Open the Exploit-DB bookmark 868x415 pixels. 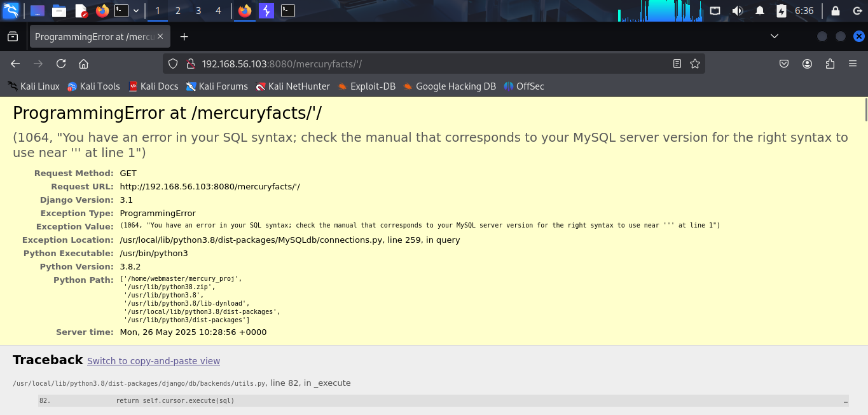367,86
